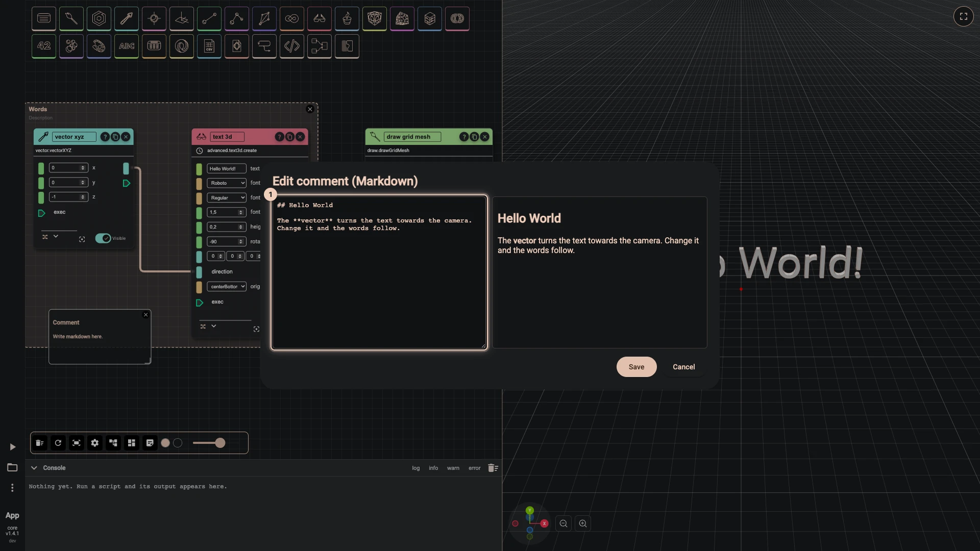Image resolution: width=980 pixels, height=551 pixels.
Task: Cancel the comment edit dialog
Action: tap(684, 367)
